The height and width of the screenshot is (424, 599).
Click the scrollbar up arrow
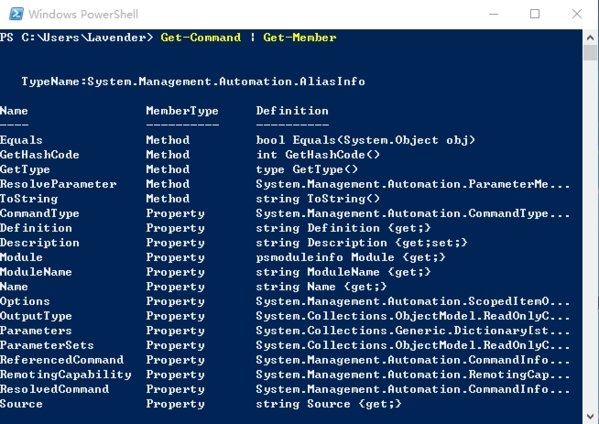pos(590,37)
